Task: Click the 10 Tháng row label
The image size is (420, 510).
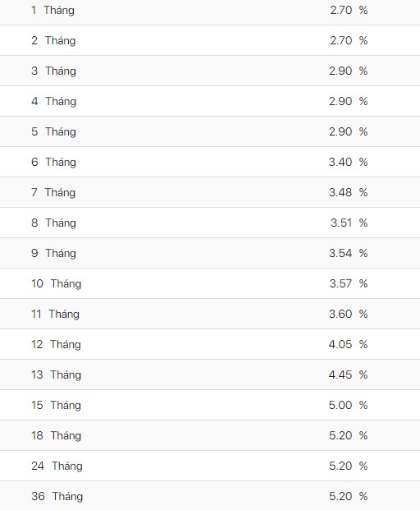Action: [57, 284]
